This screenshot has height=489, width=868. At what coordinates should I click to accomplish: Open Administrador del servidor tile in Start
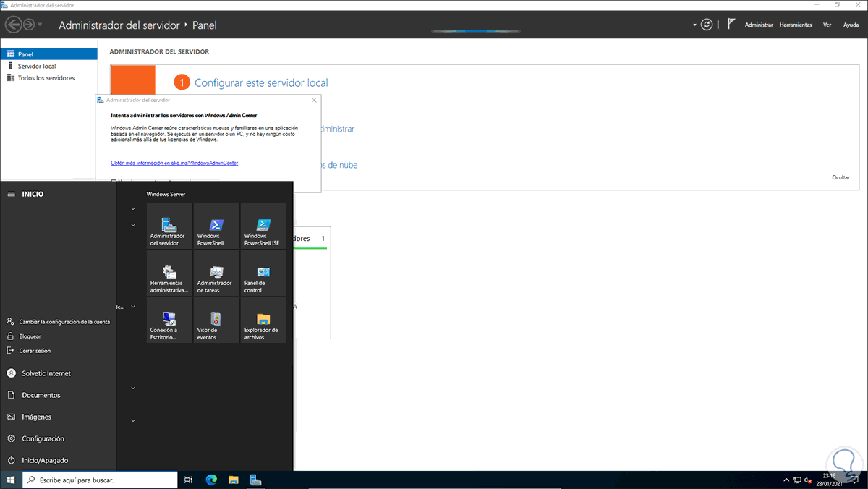click(169, 226)
